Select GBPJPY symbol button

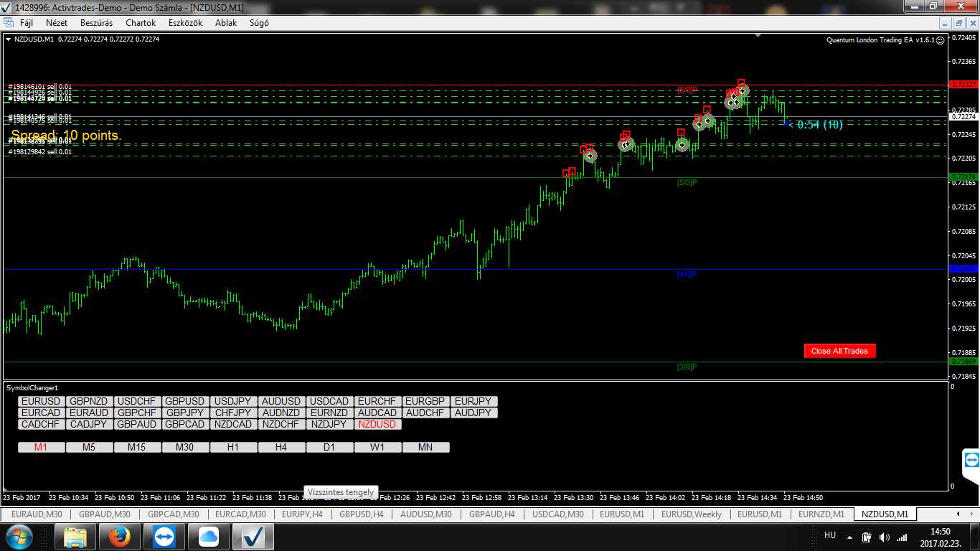point(186,413)
